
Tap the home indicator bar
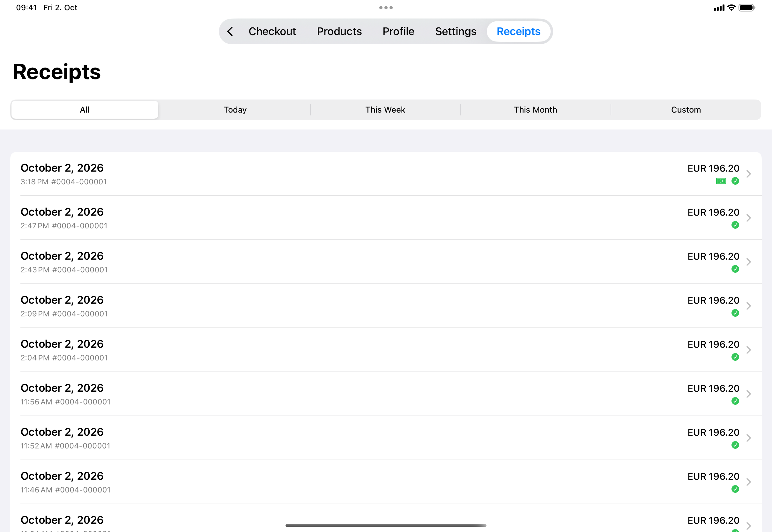coord(386,525)
